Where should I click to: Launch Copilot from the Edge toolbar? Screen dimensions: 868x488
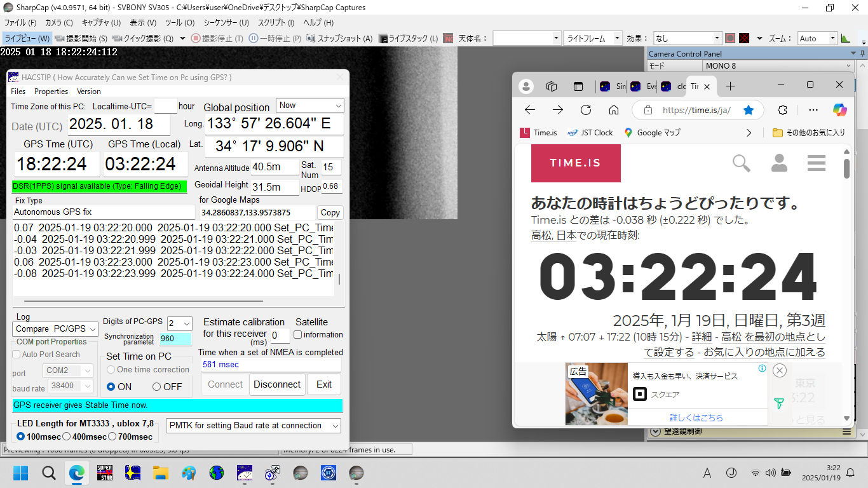pos(840,110)
